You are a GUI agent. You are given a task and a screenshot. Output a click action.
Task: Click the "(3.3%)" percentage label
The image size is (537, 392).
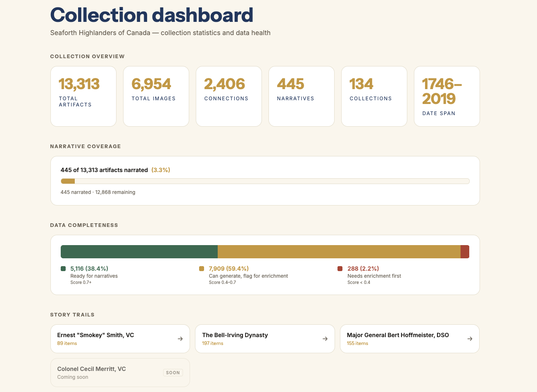(x=161, y=170)
